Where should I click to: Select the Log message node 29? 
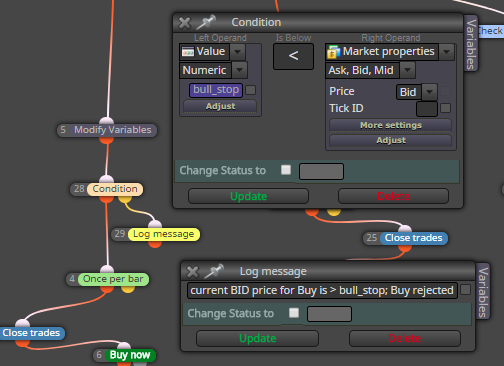tap(156, 234)
